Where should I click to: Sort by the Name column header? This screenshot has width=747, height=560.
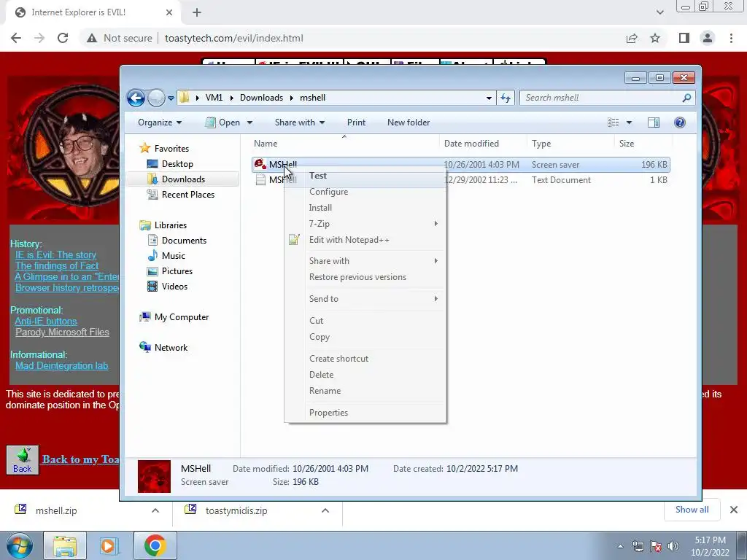click(344, 144)
